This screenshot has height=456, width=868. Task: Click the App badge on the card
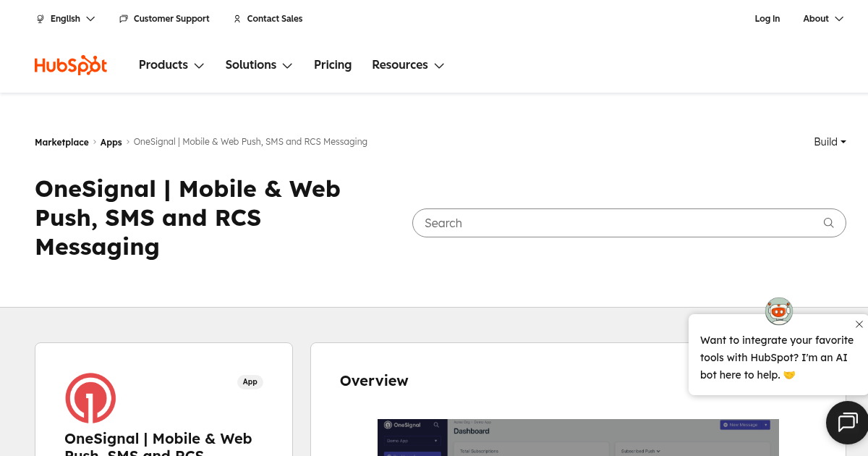pyautogui.click(x=250, y=381)
